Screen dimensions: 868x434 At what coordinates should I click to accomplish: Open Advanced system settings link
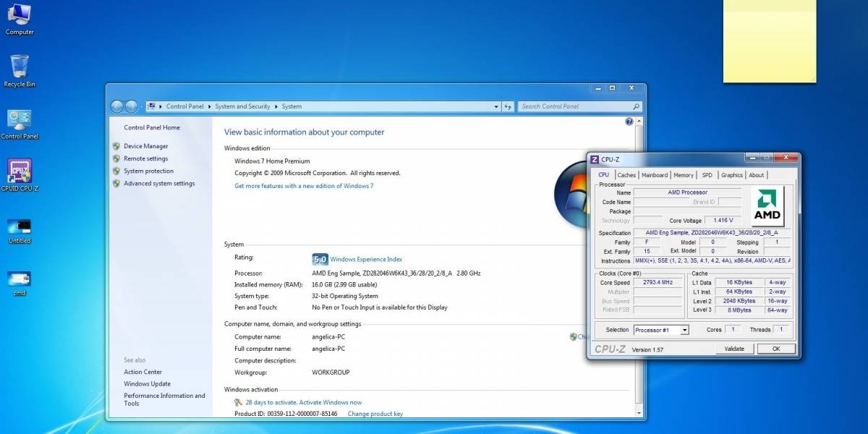click(x=159, y=183)
